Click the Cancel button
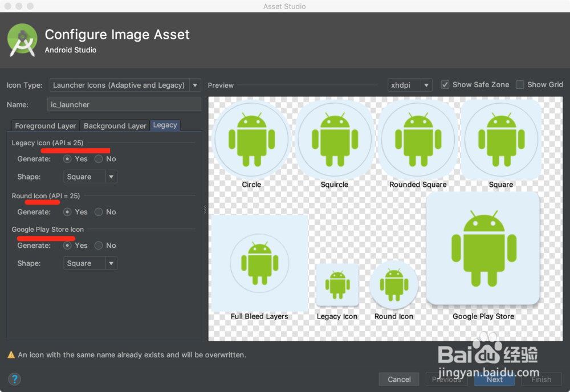The image size is (570, 392). click(x=399, y=379)
